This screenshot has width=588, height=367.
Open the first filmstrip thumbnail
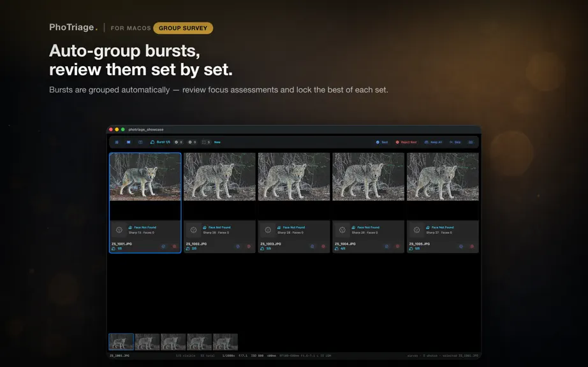pos(121,342)
